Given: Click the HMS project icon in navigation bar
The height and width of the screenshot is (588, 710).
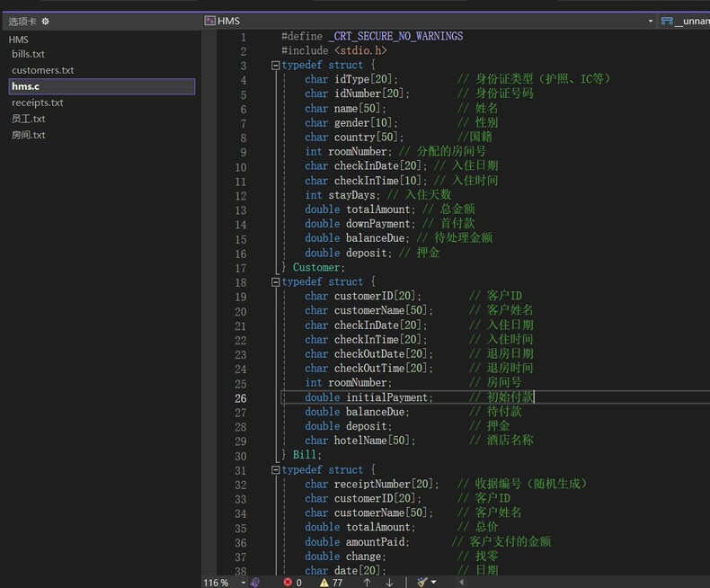Looking at the screenshot, I should point(210,21).
